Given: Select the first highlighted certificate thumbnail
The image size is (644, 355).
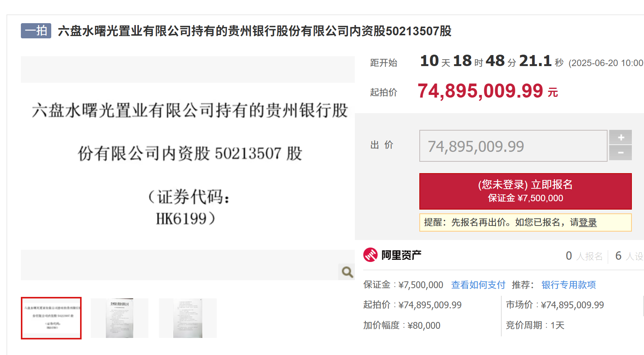Looking at the screenshot, I should coord(51,318).
